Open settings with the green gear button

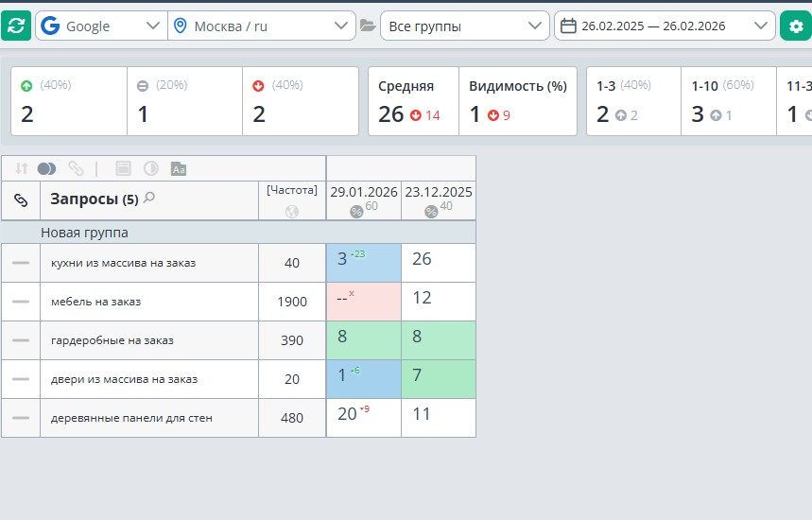[x=796, y=26]
